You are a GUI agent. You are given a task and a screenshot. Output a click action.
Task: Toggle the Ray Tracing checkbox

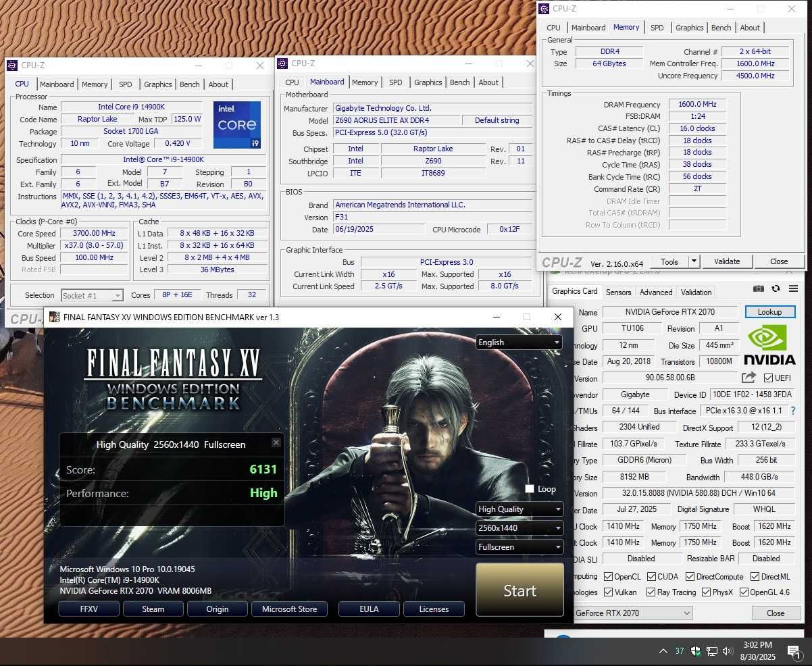[x=651, y=592]
